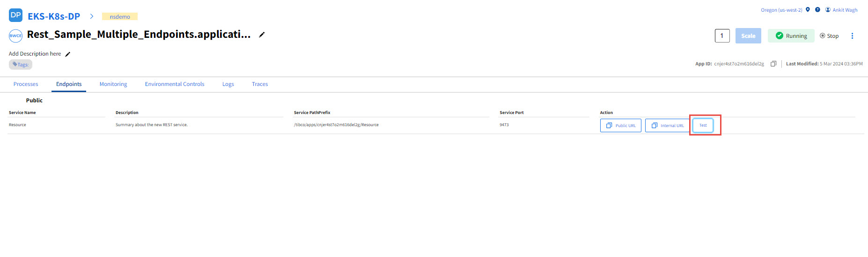This screenshot has width=868, height=257.
Task: Click the Tags label chip
Action: 21,64
